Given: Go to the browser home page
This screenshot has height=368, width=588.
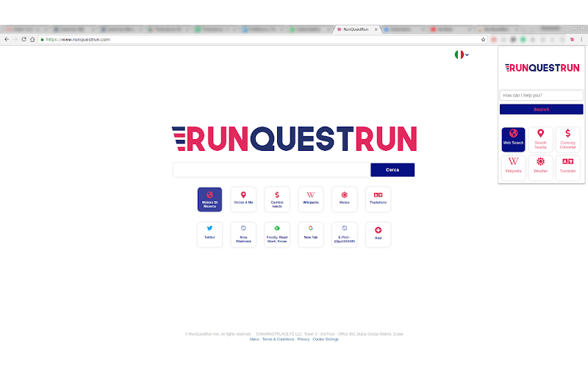Looking at the screenshot, I should pos(32,40).
